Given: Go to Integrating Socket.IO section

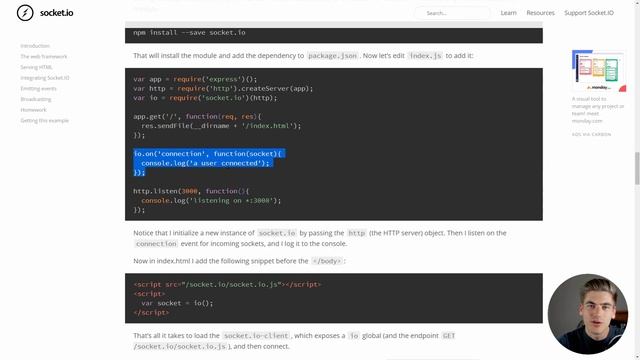Looking at the screenshot, I should [45, 78].
